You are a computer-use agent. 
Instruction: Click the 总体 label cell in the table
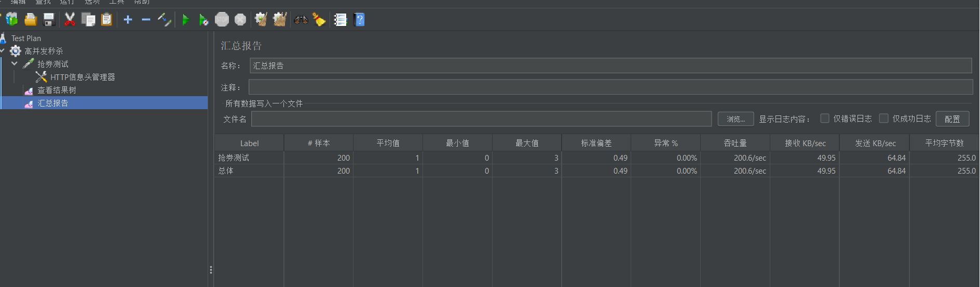click(x=249, y=171)
